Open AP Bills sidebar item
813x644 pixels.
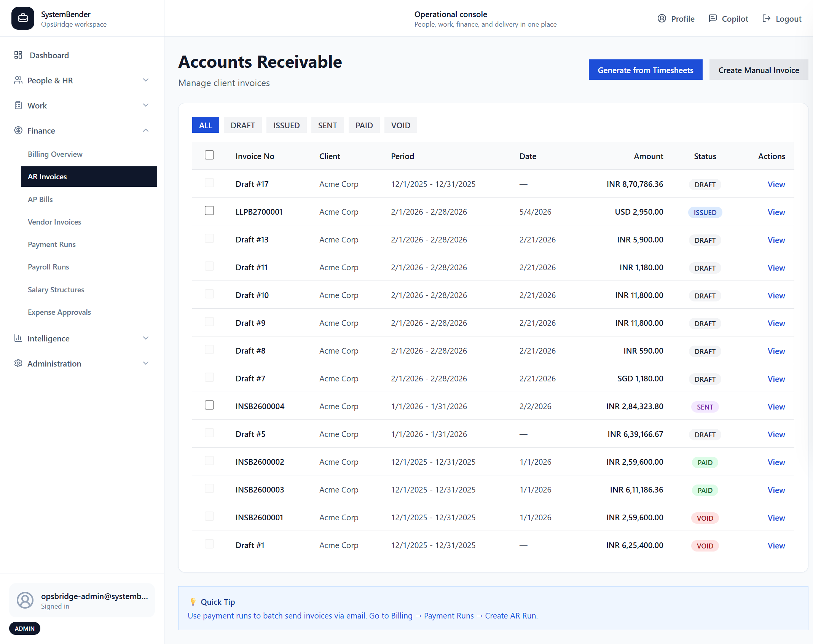89,199
